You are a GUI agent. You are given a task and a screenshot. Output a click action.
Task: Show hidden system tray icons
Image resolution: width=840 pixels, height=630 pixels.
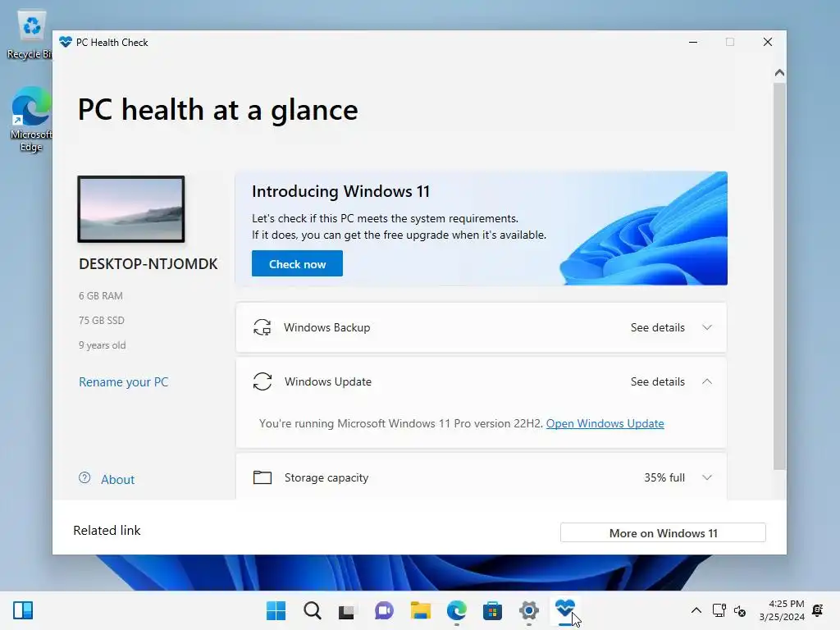pyautogui.click(x=696, y=610)
